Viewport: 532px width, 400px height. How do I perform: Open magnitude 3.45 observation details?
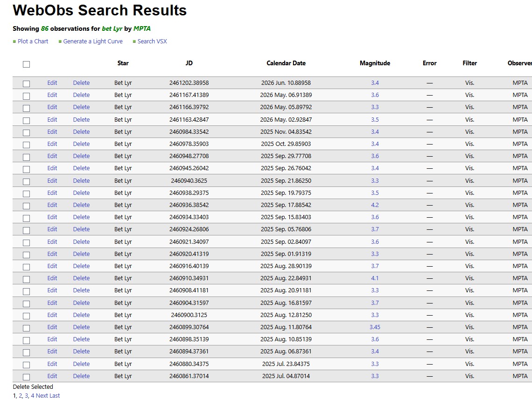tap(375, 327)
